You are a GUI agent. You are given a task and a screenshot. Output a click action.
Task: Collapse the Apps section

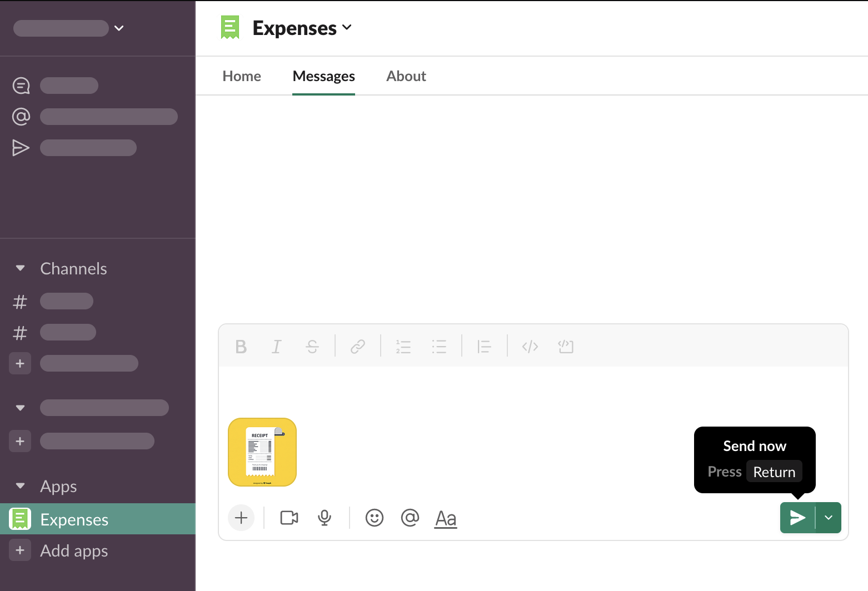click(21, 486)
